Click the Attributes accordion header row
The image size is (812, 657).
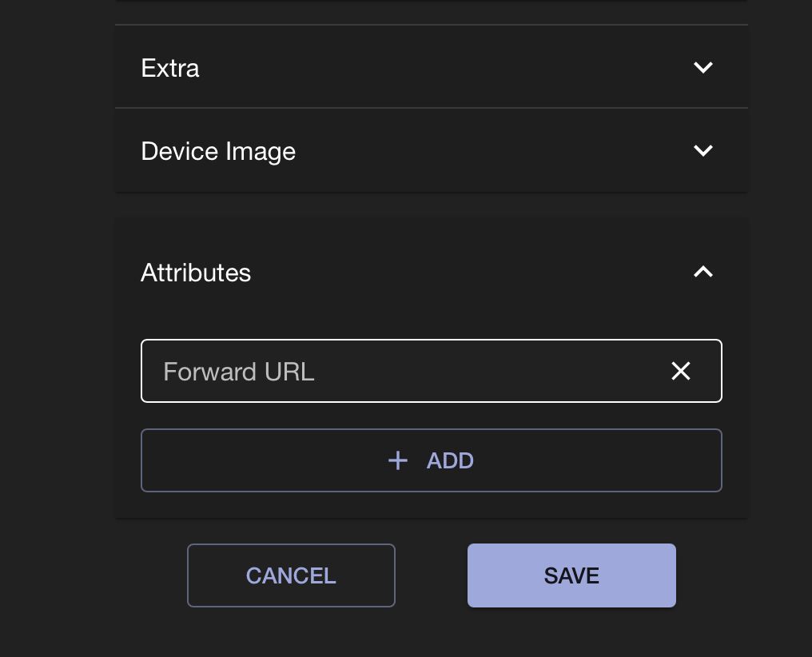click(x=432, y=273)
